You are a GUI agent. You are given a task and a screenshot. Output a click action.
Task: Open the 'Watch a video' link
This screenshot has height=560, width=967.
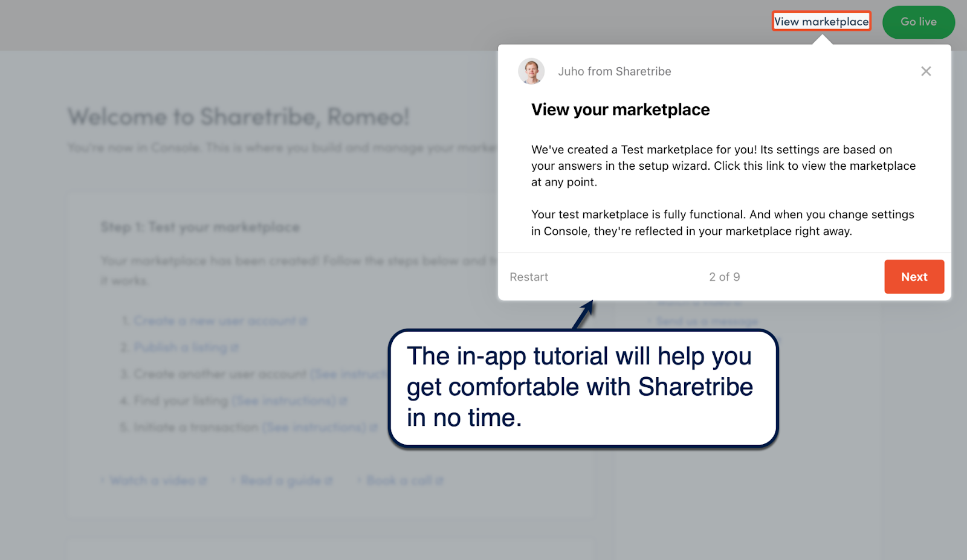coord(158,481)
